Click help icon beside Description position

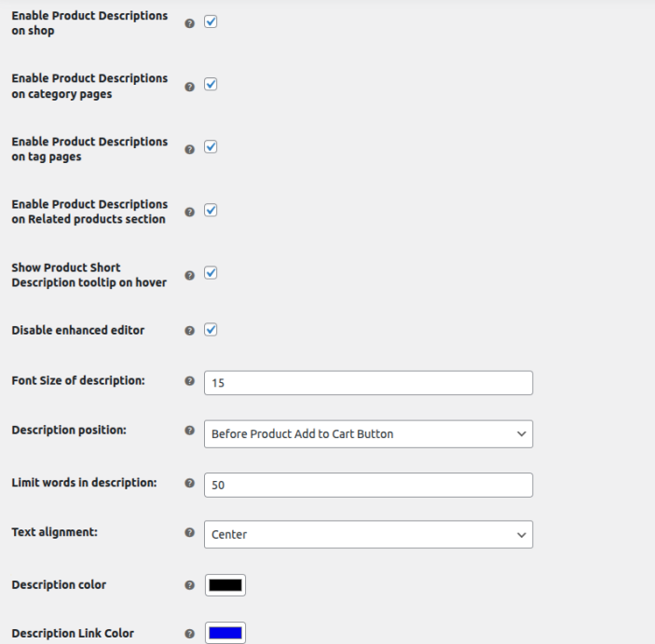pos(190,430)
